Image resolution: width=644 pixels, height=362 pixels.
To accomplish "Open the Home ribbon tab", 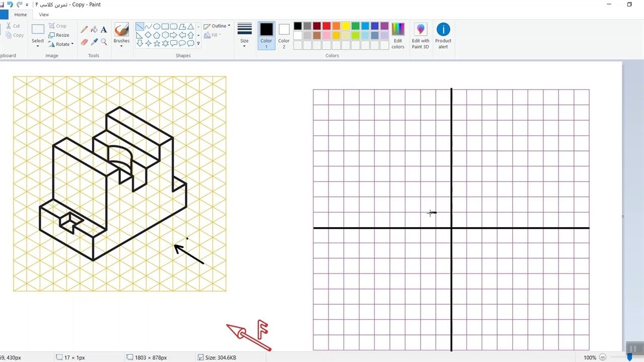I will (x=21, y=15).
